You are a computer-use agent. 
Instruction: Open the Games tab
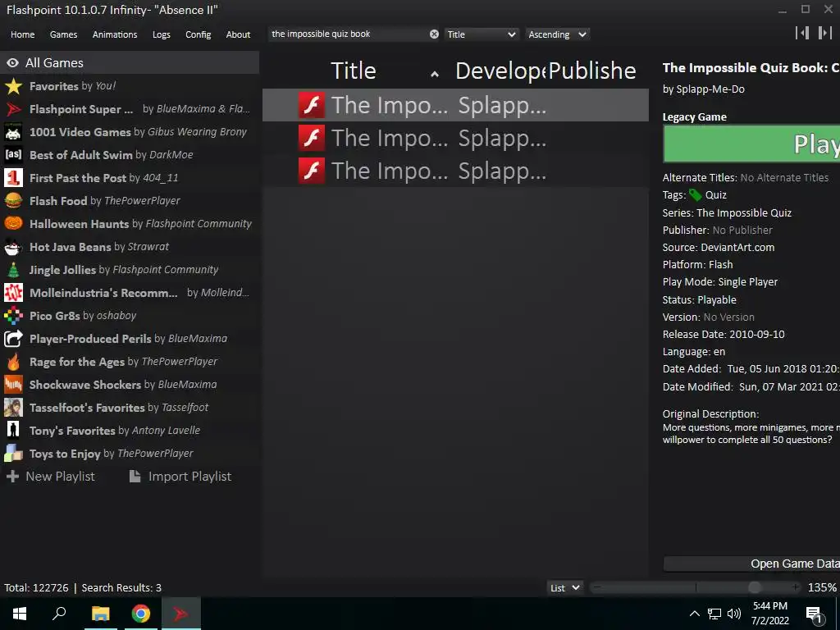click(63, 34)
